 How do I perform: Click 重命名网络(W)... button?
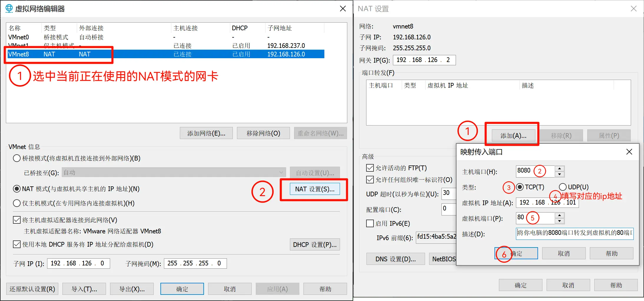tap(321, 133)
